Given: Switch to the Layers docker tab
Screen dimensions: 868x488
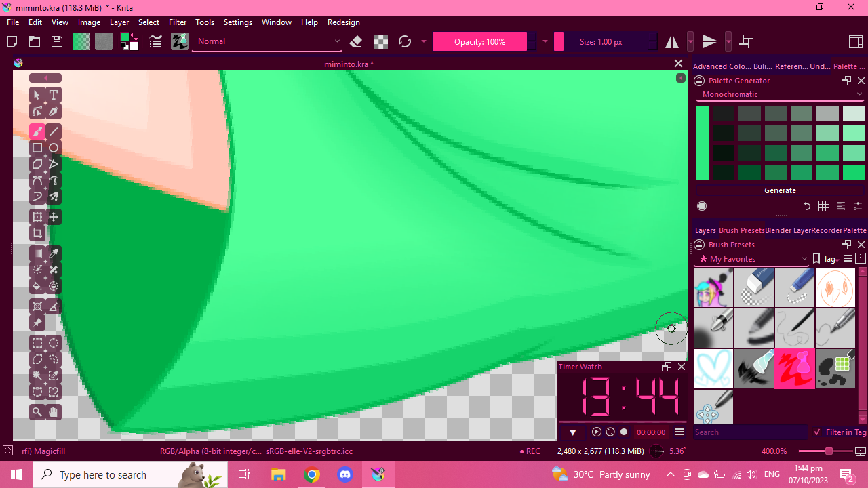Looking at the screenshot, I should tap(705, 230).
